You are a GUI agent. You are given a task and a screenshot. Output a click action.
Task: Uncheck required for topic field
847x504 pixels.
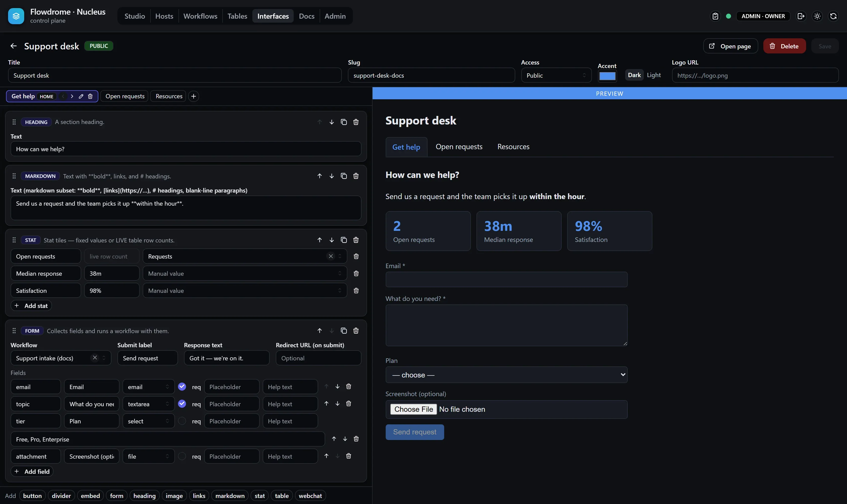tap(182, 403)
